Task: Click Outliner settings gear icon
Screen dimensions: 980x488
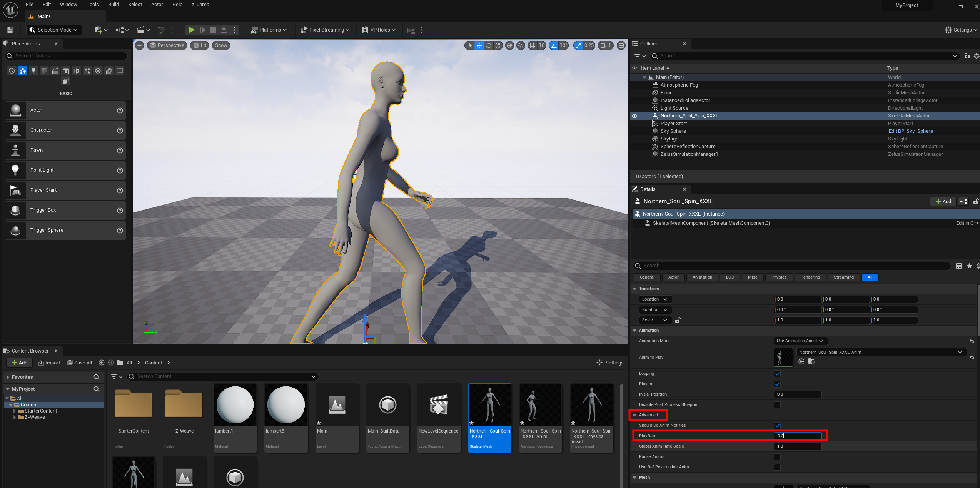Action: (977, 56)
